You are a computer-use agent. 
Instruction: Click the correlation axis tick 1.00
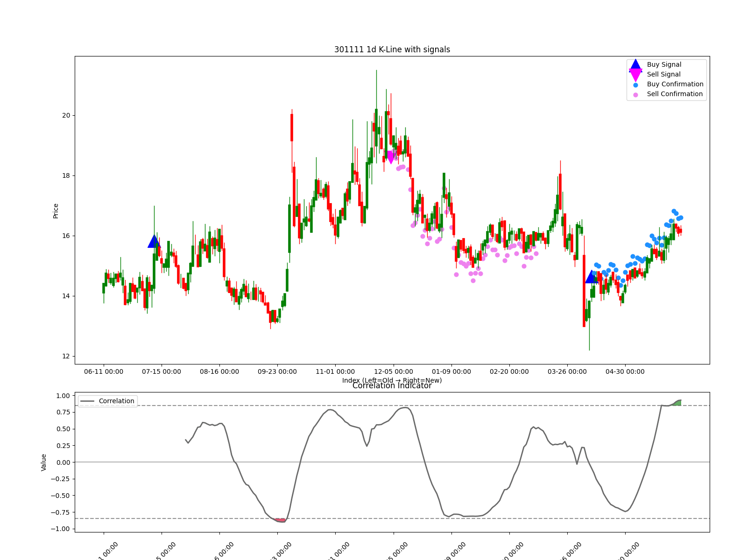point(62,396)
